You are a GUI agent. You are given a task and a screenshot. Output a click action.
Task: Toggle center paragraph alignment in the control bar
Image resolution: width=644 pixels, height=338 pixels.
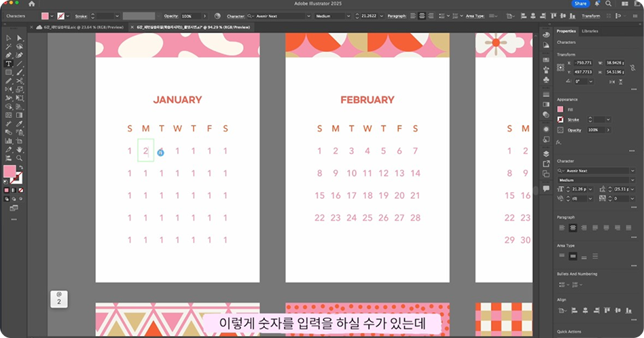point(422,16)
